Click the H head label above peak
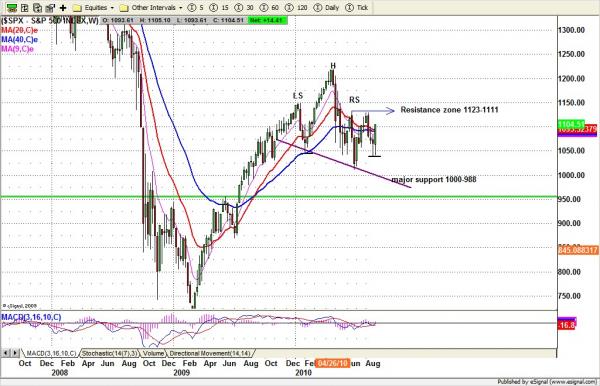This screenshot has height=386, width=600. [333, 66]
